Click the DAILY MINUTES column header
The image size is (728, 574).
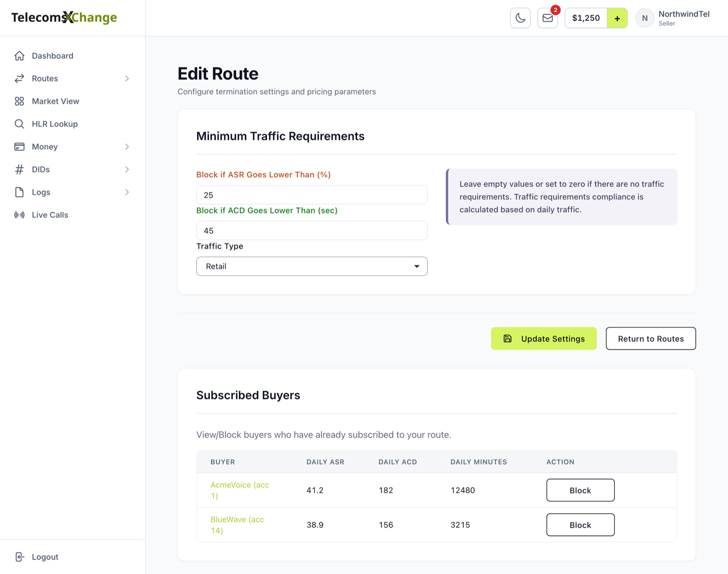479,462
